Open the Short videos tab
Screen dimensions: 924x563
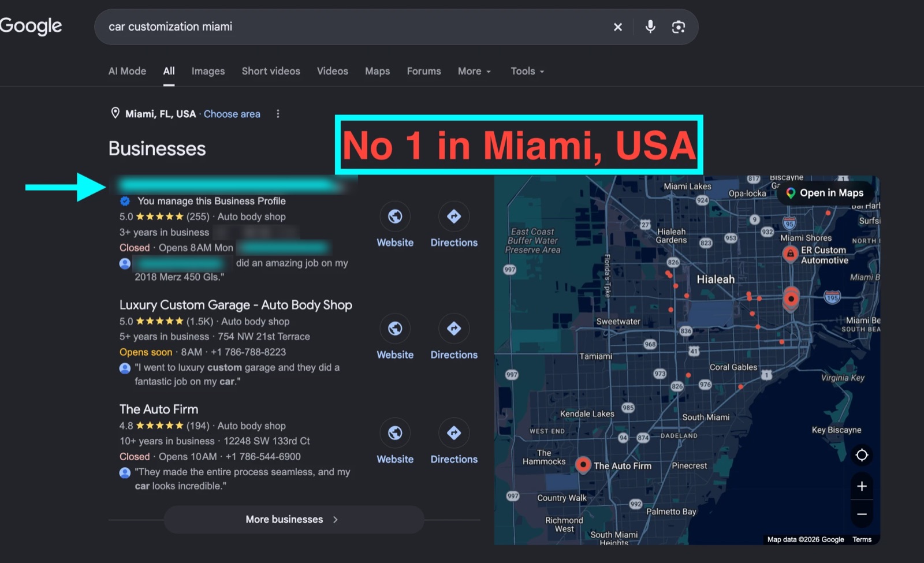pyautogui.click(x=271, y=71)
